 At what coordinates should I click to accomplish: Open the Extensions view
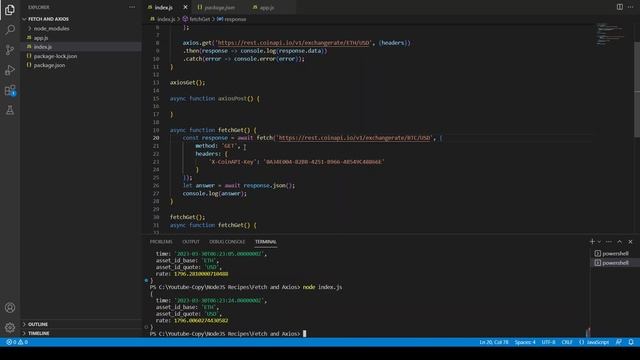10,90
